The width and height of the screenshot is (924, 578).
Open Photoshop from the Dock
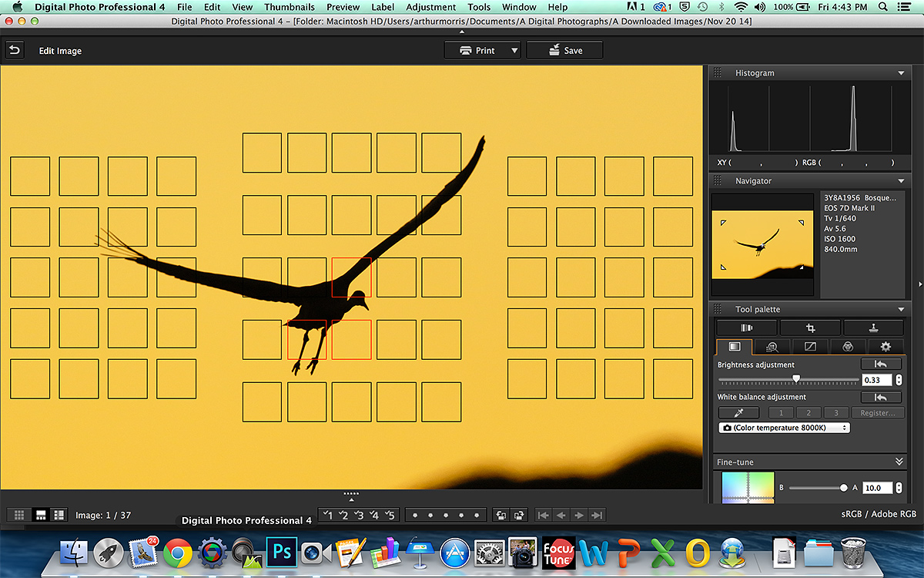point(281,553)
